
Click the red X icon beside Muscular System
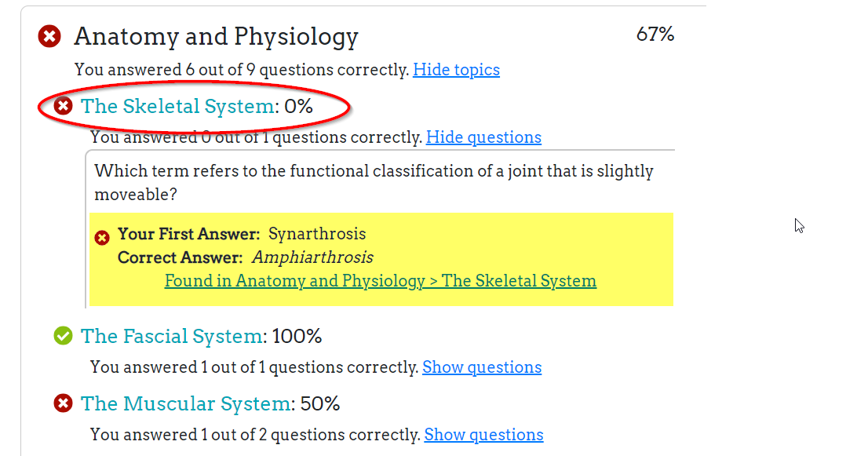(63, 403)
